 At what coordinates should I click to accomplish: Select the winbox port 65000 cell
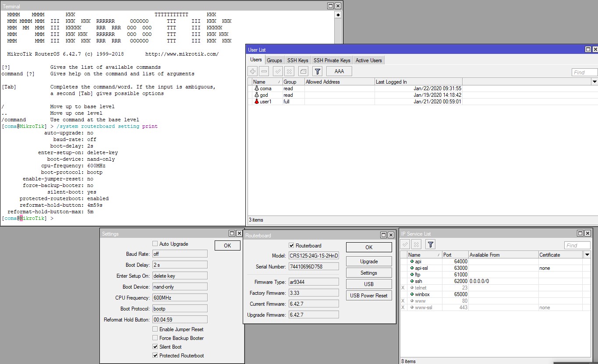[455, 294]
